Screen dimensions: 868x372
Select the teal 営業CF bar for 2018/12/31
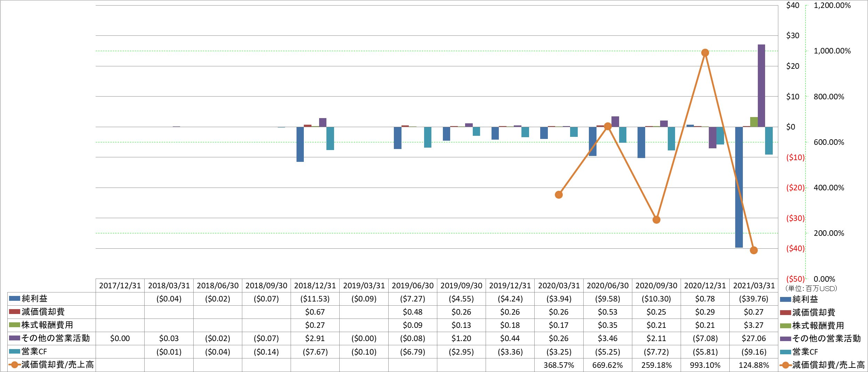click(x=330, y=138)
